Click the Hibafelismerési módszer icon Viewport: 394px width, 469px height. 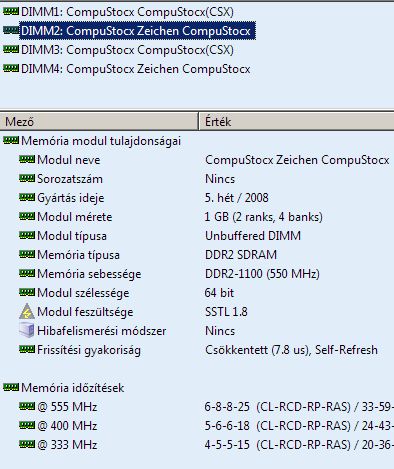coord(27,330)
